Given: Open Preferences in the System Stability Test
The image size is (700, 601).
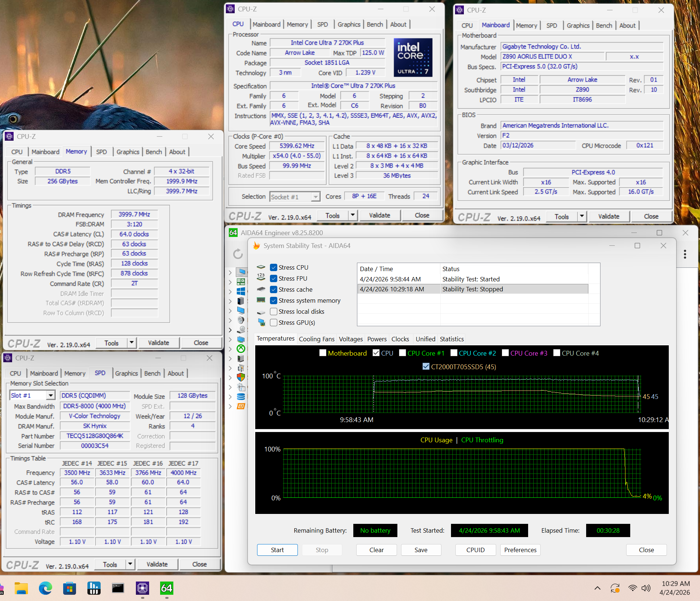Looking at the screenshot, I should [x=520, y=550].
